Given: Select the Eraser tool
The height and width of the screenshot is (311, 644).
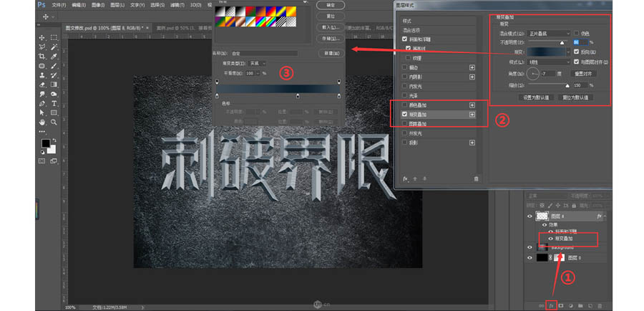Looking at the screenshot, I should click(42, 85).
